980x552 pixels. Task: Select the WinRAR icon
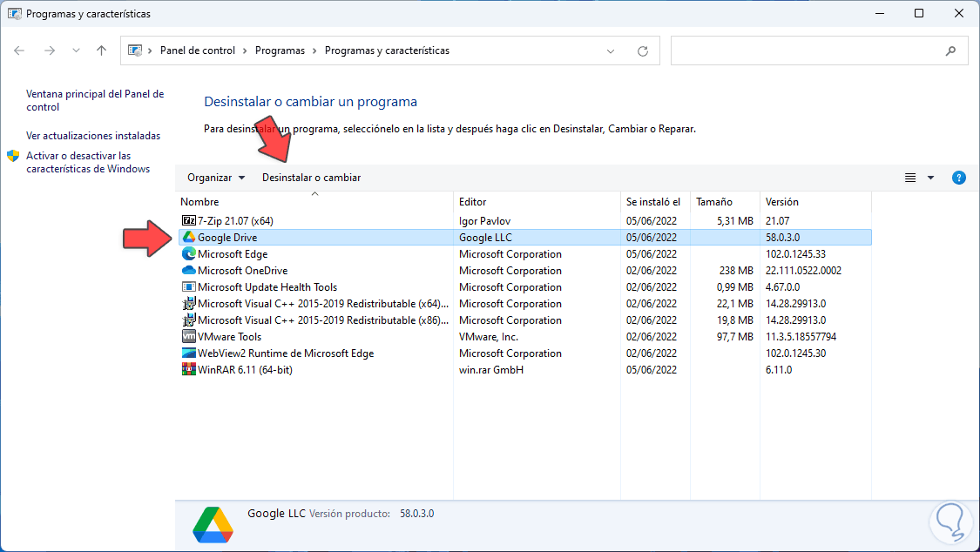point(189,369)
